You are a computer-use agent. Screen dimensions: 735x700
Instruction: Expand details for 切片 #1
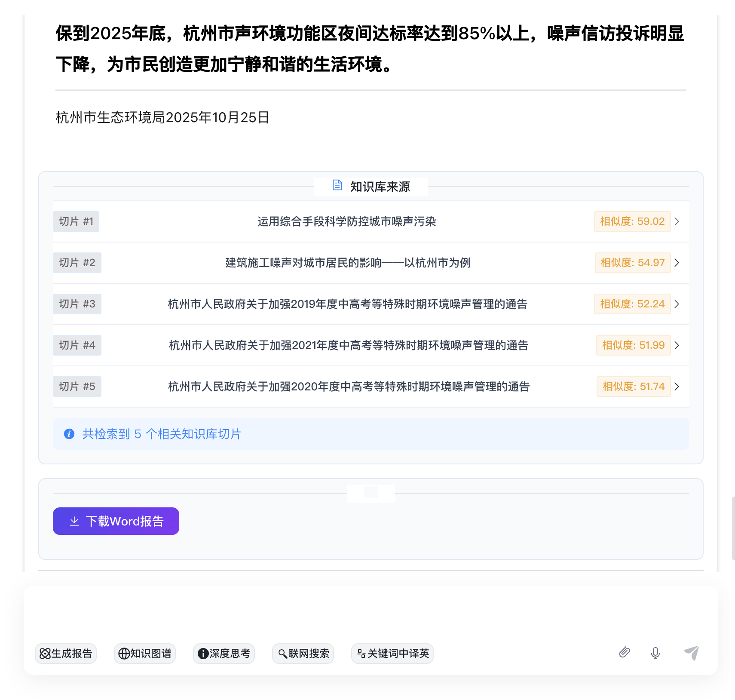click(x=677, y=221)
